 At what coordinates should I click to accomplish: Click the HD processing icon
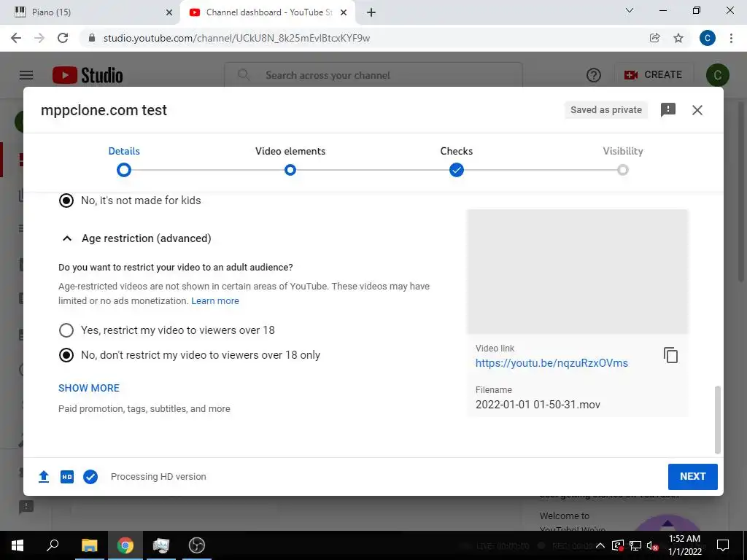click(x=67, y=476)
